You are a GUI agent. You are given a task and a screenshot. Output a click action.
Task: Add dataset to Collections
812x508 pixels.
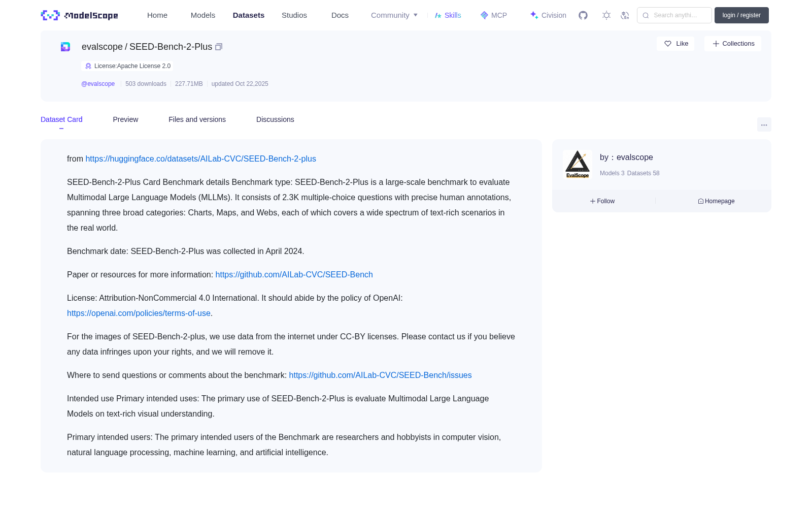733,44
